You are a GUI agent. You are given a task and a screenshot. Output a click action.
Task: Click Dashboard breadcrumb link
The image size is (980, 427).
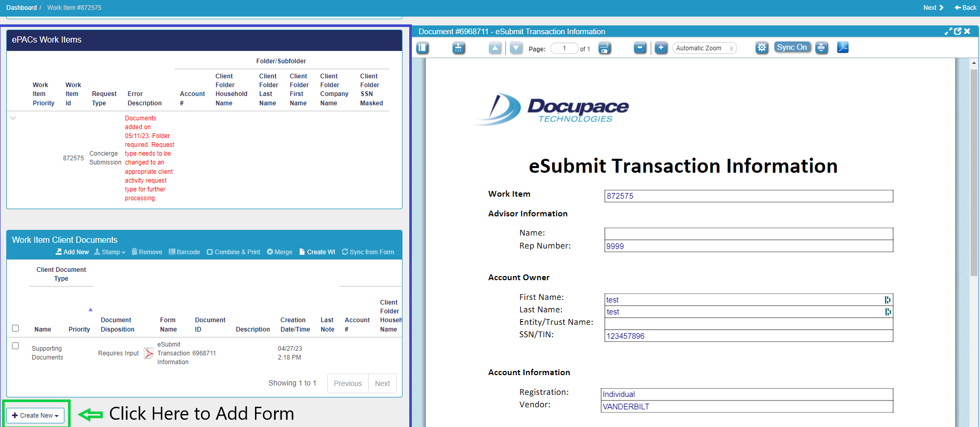click(21, 8)
